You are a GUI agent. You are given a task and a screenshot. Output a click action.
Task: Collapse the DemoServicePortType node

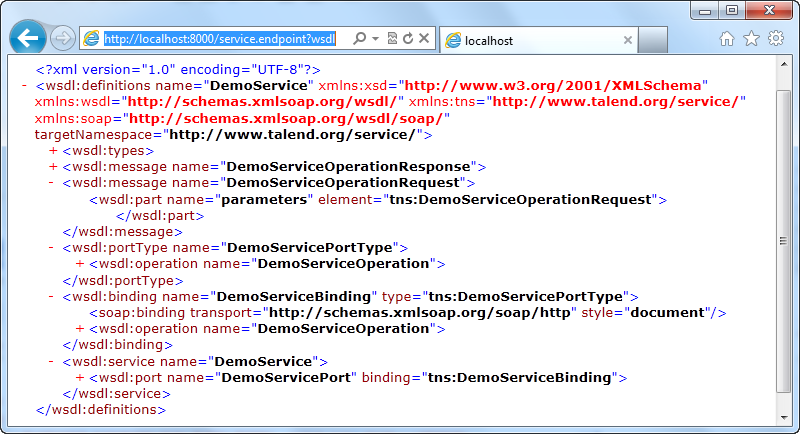pyautogui.click(x=53, y=247)
